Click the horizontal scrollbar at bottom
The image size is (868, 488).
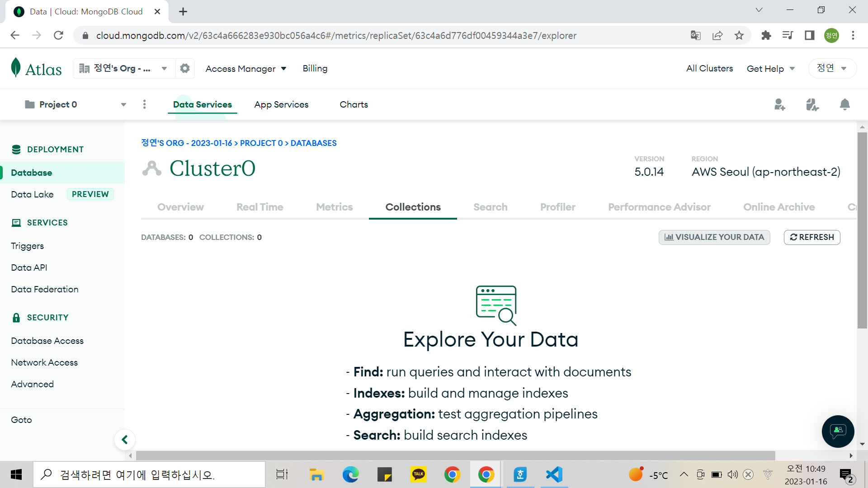click(456, 455)
